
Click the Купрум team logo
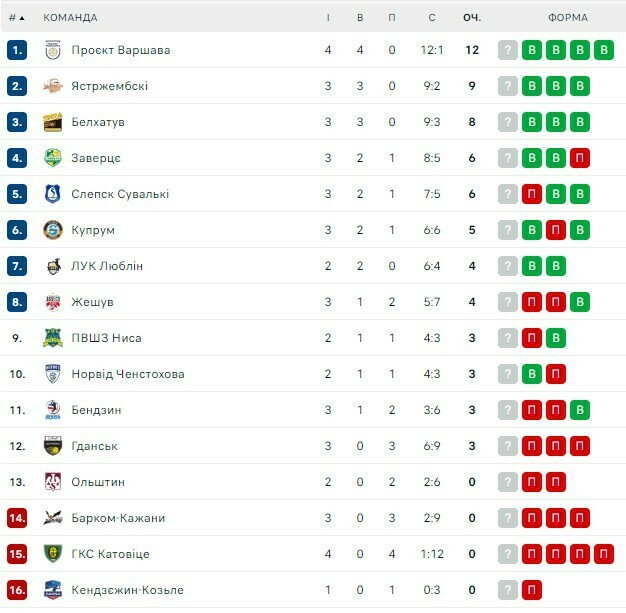pos(53,230)
